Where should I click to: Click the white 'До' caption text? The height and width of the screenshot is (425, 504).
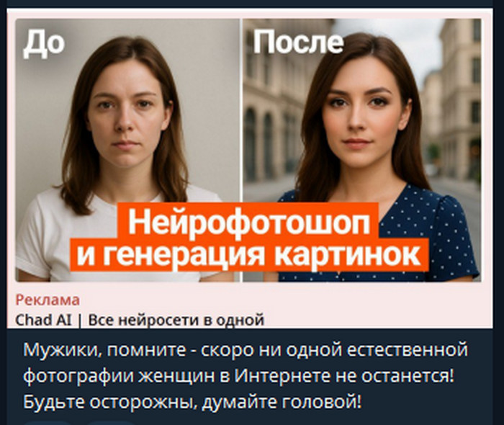point(44,43)
